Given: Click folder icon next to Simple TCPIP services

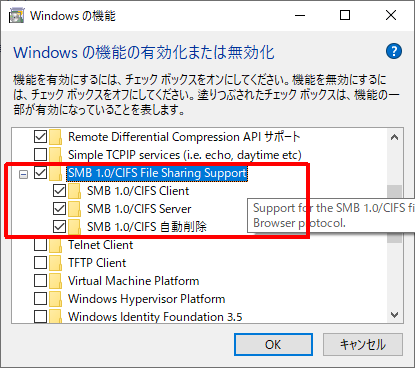Looking at the screenshot, I should (x=56, y=155).
